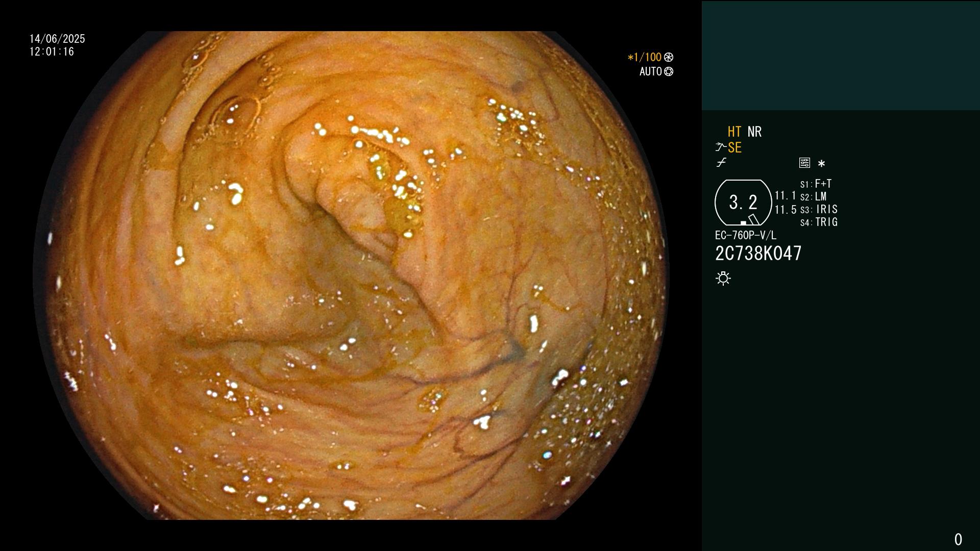Click the shutter icon next to 1/100
Image resolution: width=980 pixels, height=551 pixels.
(x=669, y=57)
